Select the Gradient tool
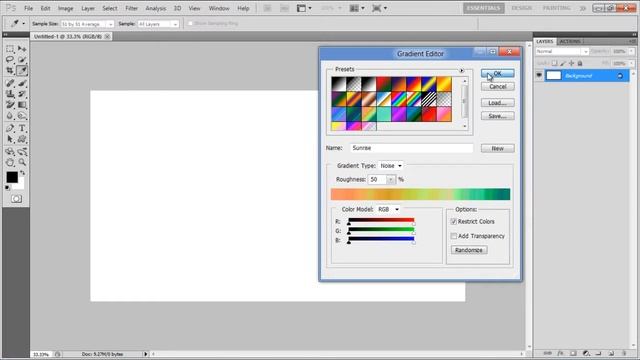This screenshot has height=360, width=640. (x=22, y=105)
